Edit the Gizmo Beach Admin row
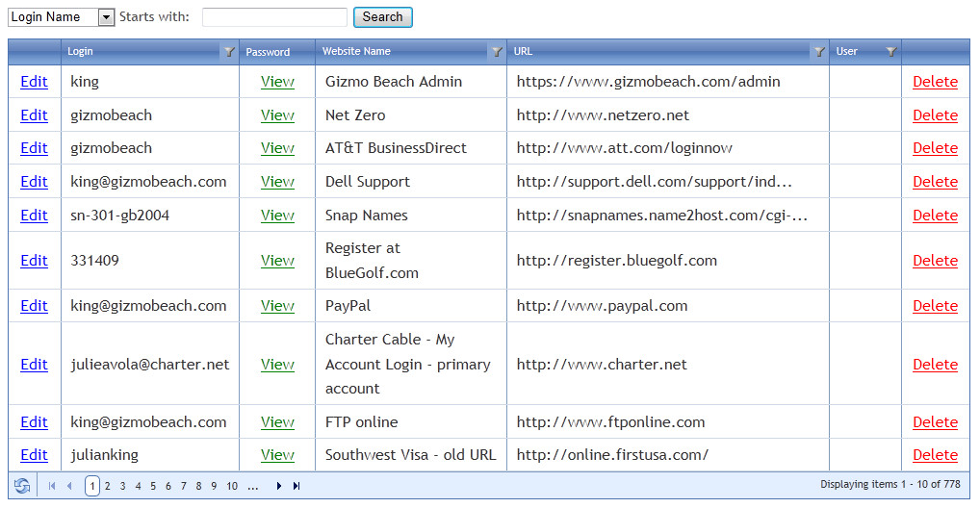The image size is (980, 508). tap(34, 82)
